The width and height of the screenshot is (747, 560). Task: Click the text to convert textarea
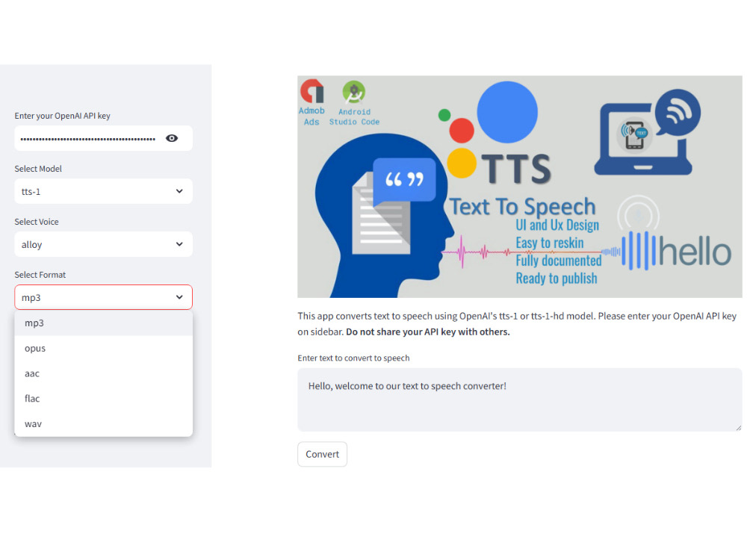pyautogui.click(x=519, y=399)
